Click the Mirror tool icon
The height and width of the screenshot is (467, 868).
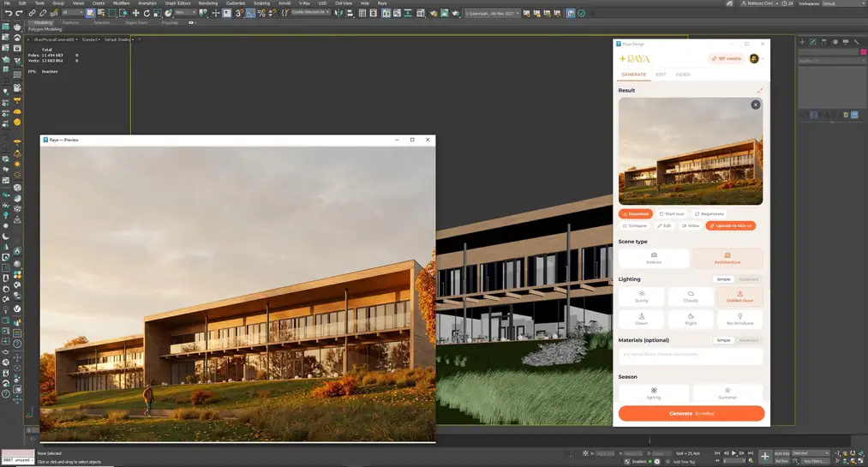tap(338, 13)
